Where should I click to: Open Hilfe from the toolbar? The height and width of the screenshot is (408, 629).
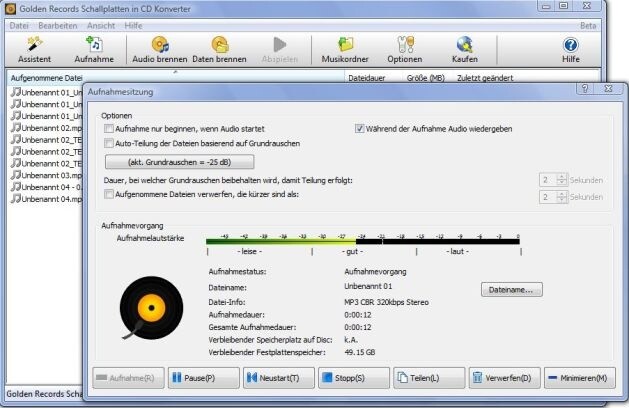[x=570, y=50]
